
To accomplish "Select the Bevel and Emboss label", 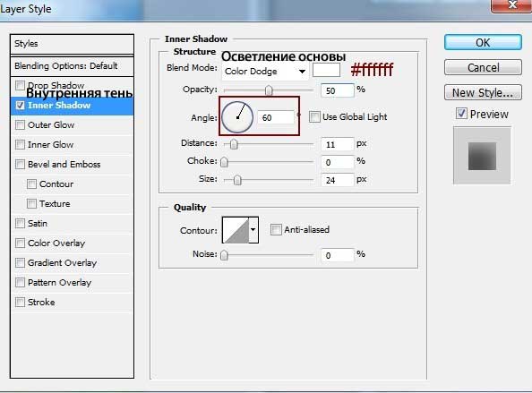I will point(64,164).
